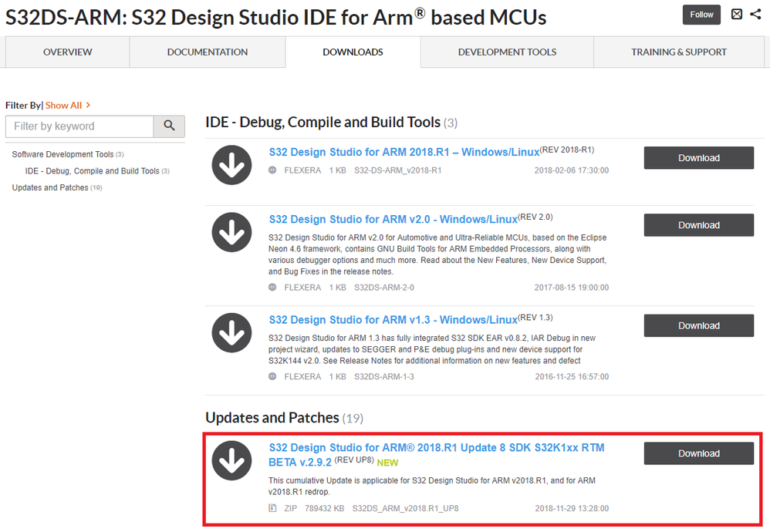Click the date 2016-11-25 16:57:00
The image size is (770, 532).
572,376
